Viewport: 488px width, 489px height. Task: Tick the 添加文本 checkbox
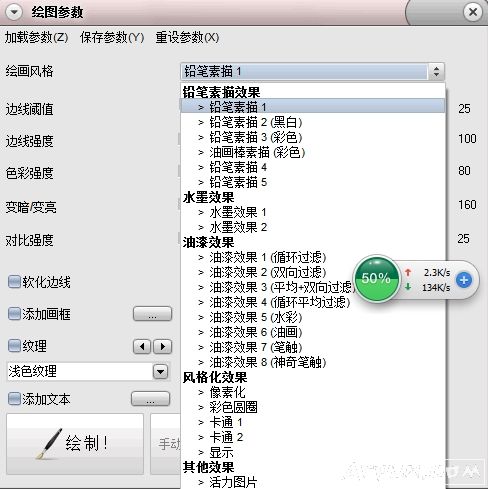[x=14, y=399]
